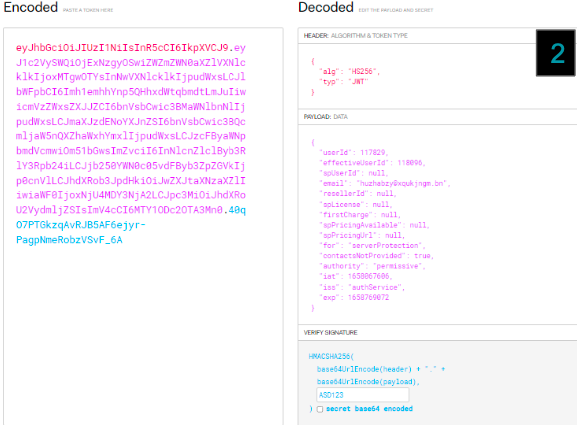Click the red header segment of the token

point(122,48)
